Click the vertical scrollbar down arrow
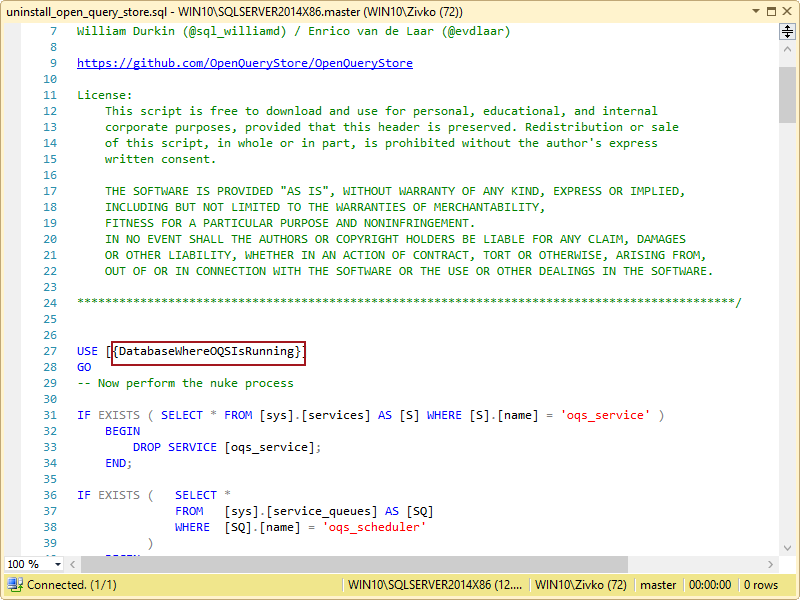 (x=787, y=548)
